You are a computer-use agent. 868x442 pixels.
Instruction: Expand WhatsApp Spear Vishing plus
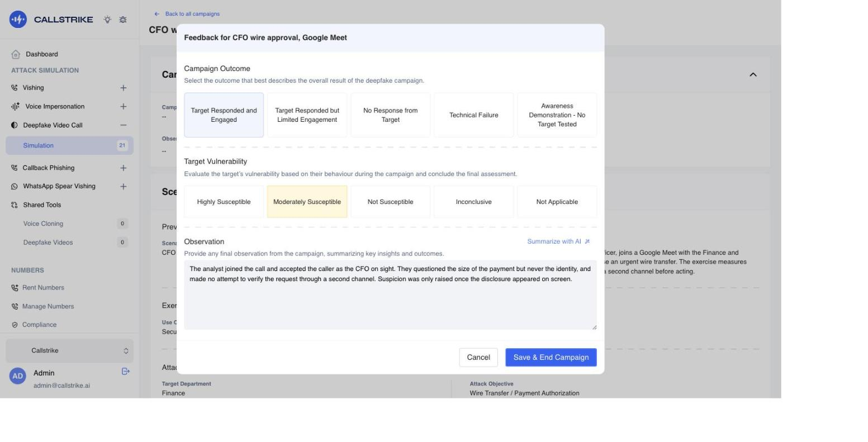click(124, 186)
